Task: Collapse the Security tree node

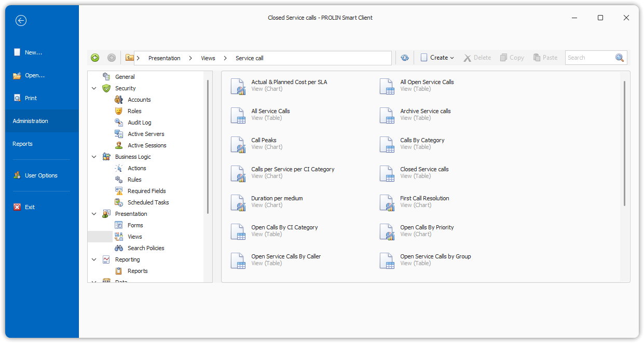Action: 94,88
